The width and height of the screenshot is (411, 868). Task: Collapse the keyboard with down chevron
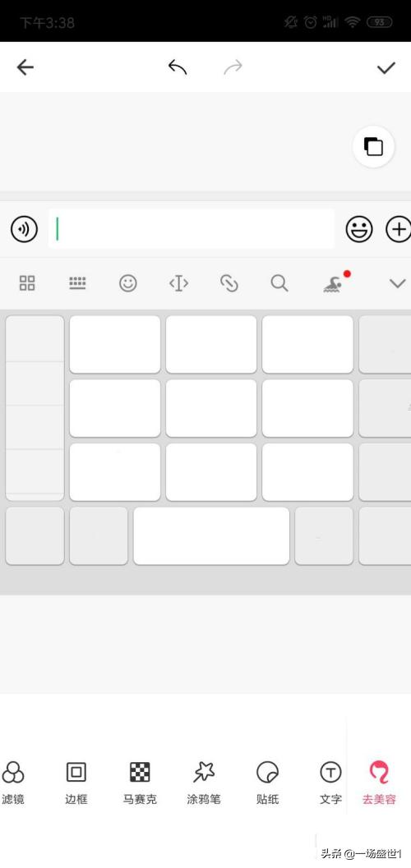(x=398, y=283)
